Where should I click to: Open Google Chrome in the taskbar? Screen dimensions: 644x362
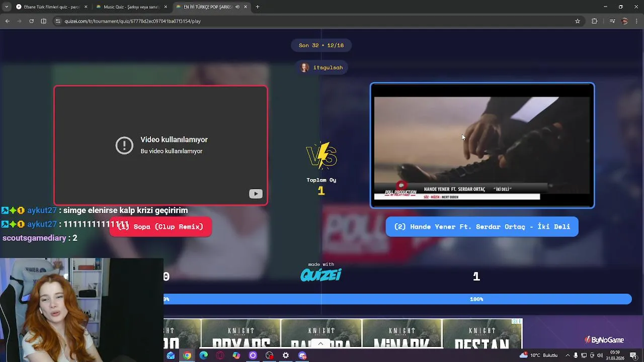[187, 355]
